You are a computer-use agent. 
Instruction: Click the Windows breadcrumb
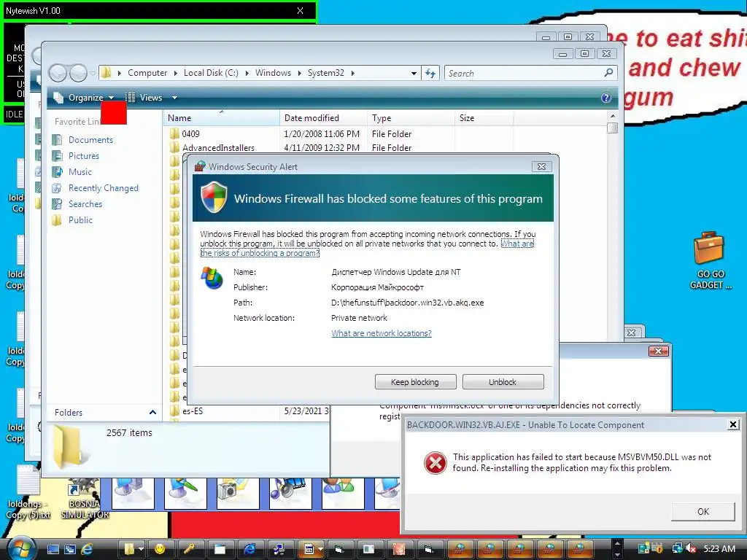(273, 73)
